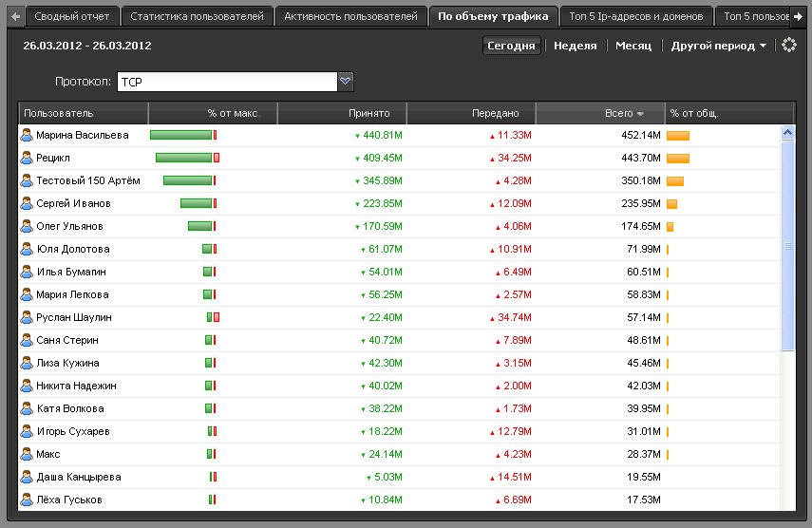Click user icon next to Марина Васильева
Viewport: 812px width, 528px height.
point(27,135)
